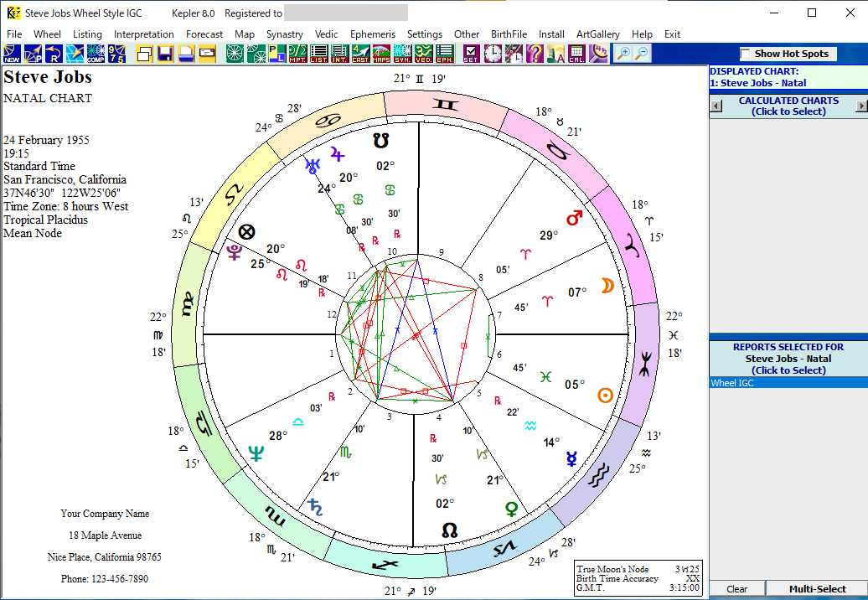Click the MPT midpoints icon
Image resolution: width=868 pixels, height=600 pixels.
click(x=297, y=54)
